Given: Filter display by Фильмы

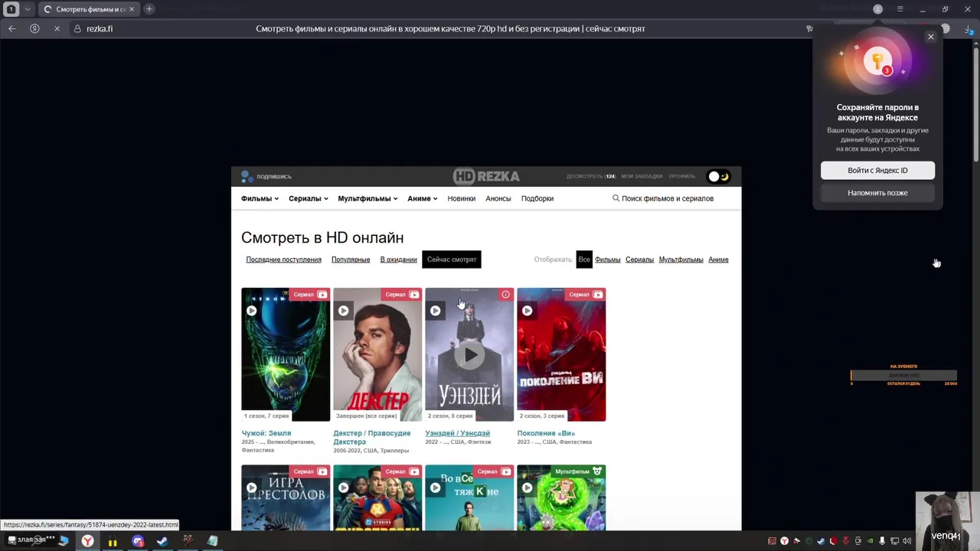Looking at the screenshot, I should [x=607, y=259].
